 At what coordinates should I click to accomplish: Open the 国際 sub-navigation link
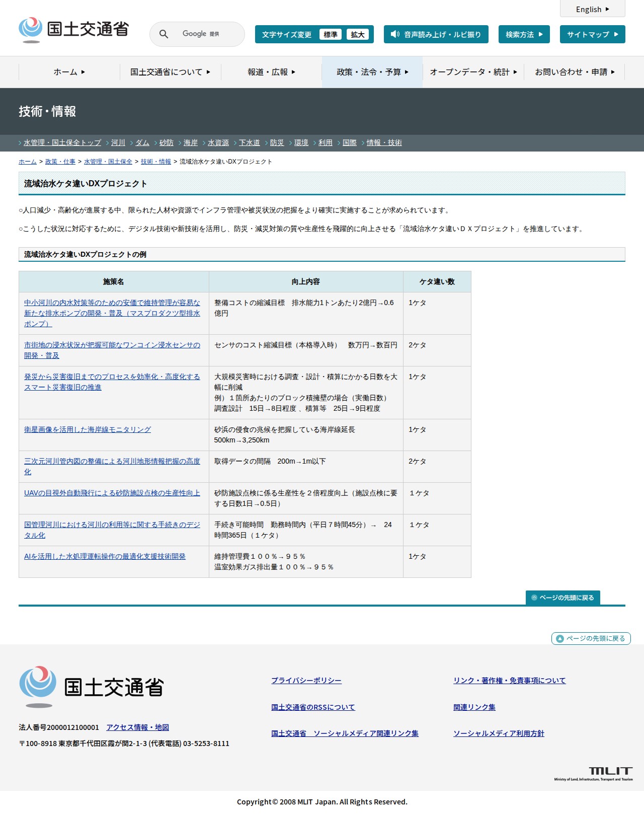[350, 143]
